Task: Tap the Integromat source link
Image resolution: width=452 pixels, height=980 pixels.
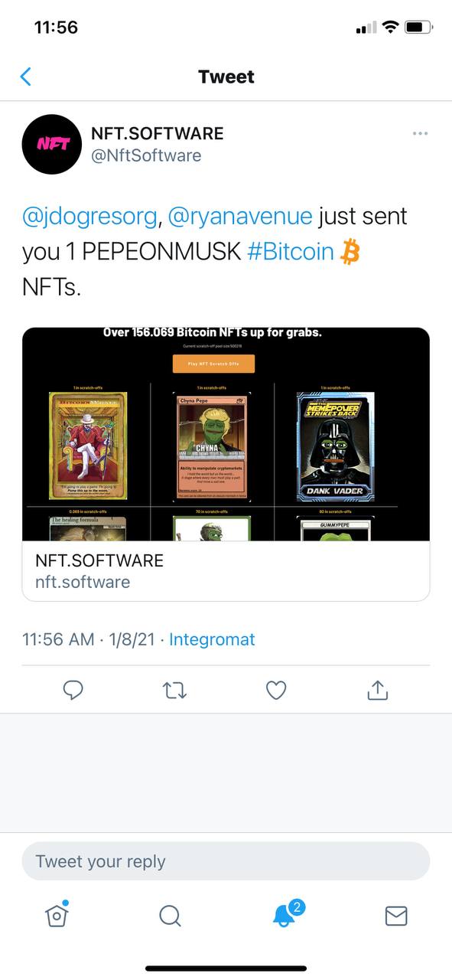Action: pyautogui.click(x=212, y=639)
